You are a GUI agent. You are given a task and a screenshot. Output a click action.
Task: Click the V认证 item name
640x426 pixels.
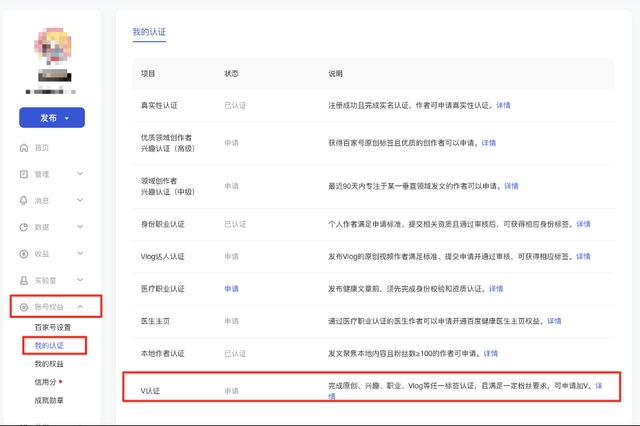pyautogui.click(x=150, y=391)
